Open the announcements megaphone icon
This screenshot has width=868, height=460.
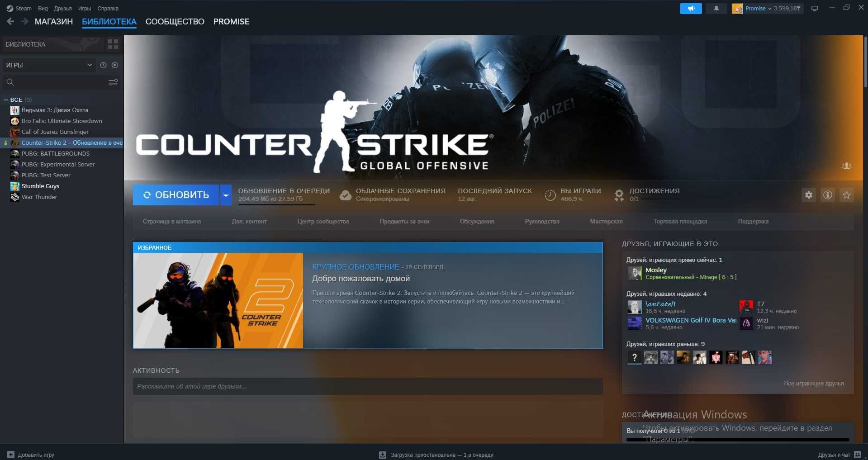[691, 9]
